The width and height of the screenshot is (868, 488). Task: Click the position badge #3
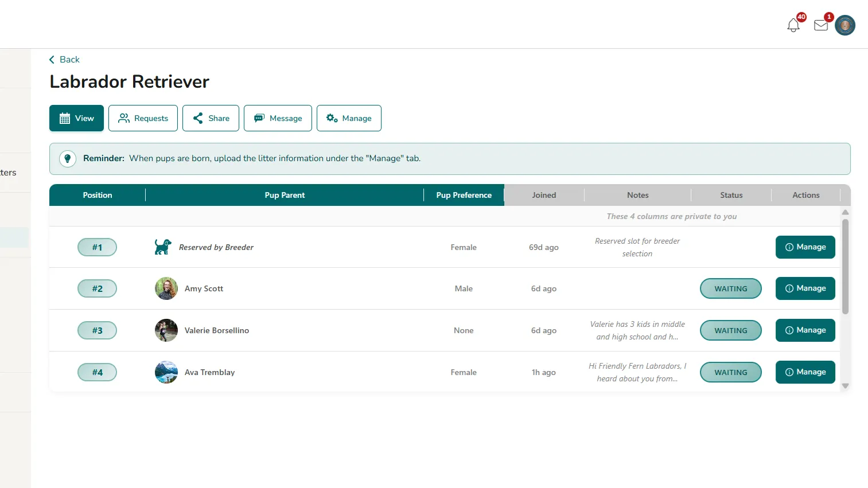click(x=97, y=330)
